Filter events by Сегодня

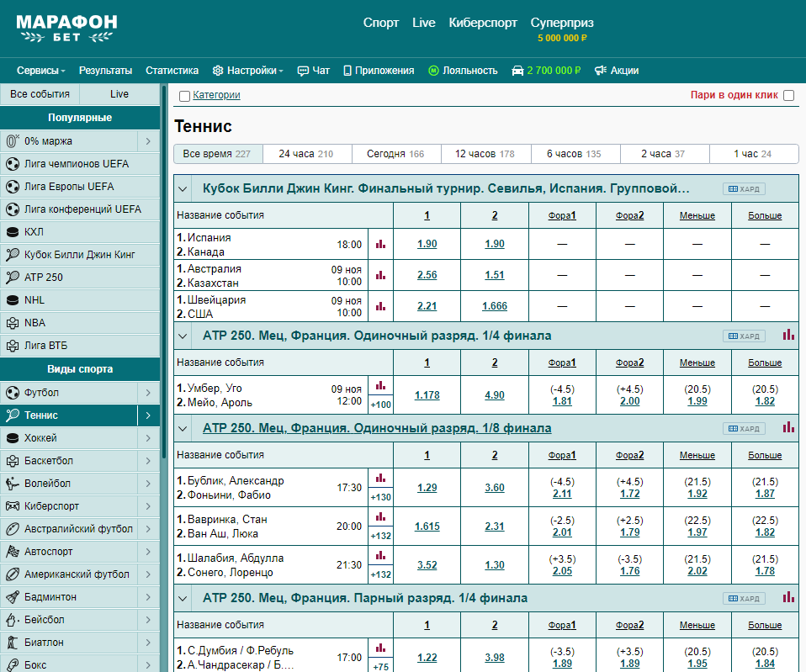[x=396, y=154]
